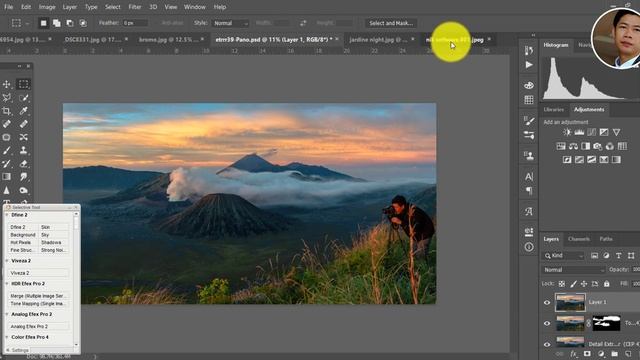Enable Add to selection mode
The image size is (640, 360).
pos(56,23)
